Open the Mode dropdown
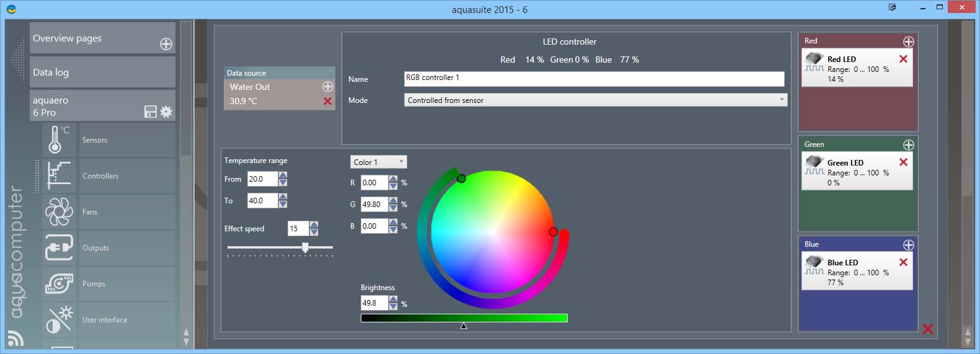The height and width of the screenshot is (354, 980). coord(595,100)
